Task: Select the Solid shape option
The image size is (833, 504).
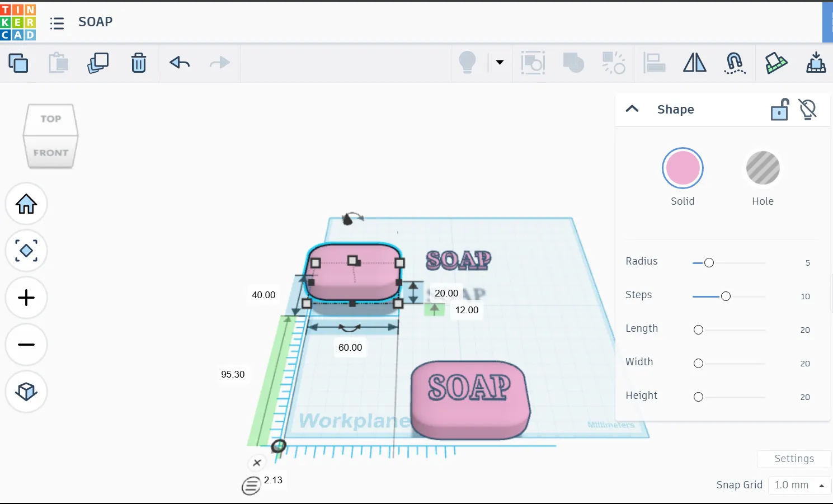Action: pyautogui.click(x=683, y=168)
